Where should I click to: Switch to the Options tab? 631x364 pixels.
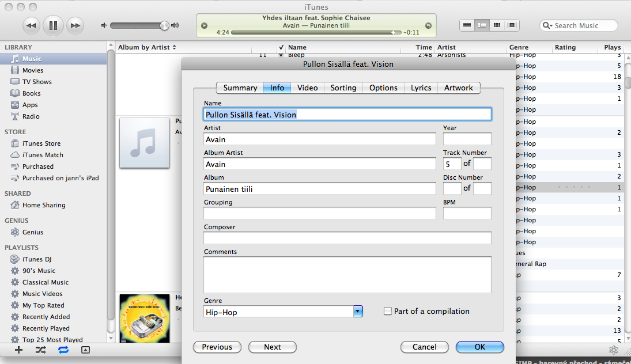coord(383,88)
